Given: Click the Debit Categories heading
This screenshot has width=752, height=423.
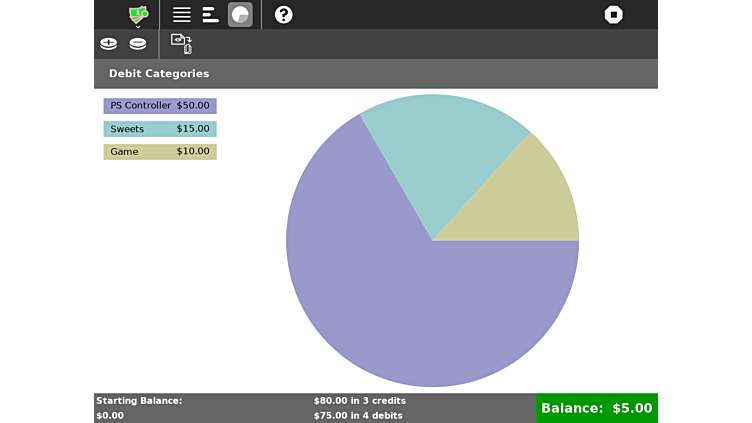Looking at the screenshot, I should pyautogui.click(x=159, y=73).
